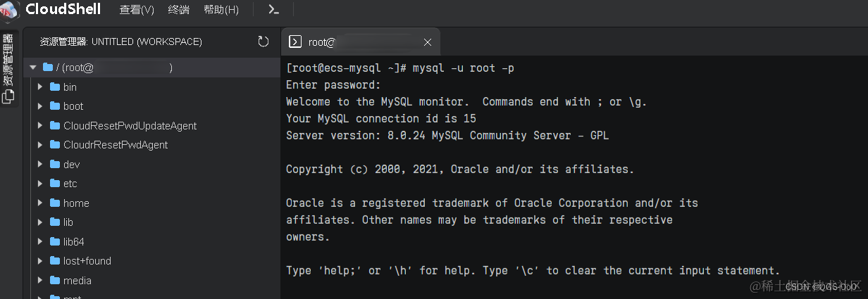Click the CloudrResetPwdAgent folder name
This screenshot has height=299, width=868.
pos(116,145)
